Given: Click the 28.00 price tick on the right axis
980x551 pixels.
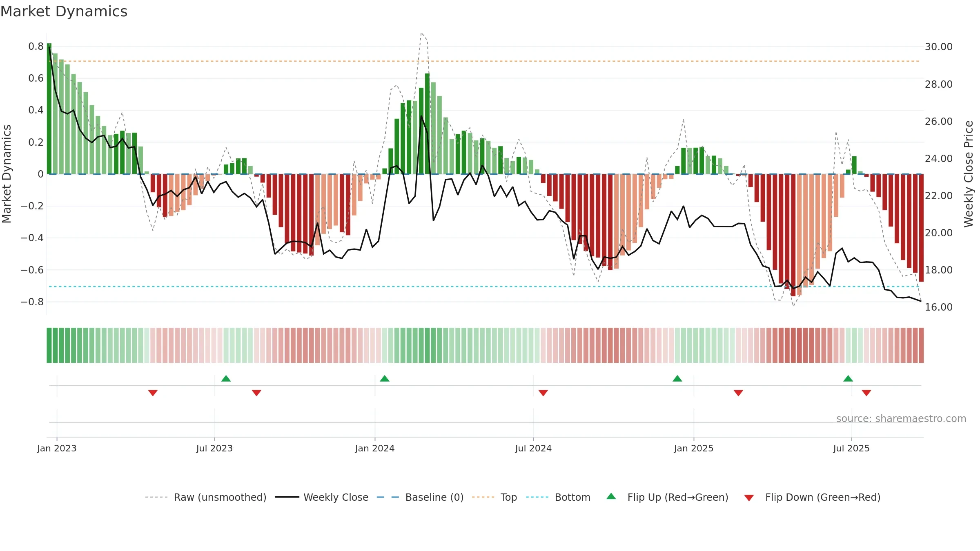Looking at the screenshot, I should [x=939, y=84].
